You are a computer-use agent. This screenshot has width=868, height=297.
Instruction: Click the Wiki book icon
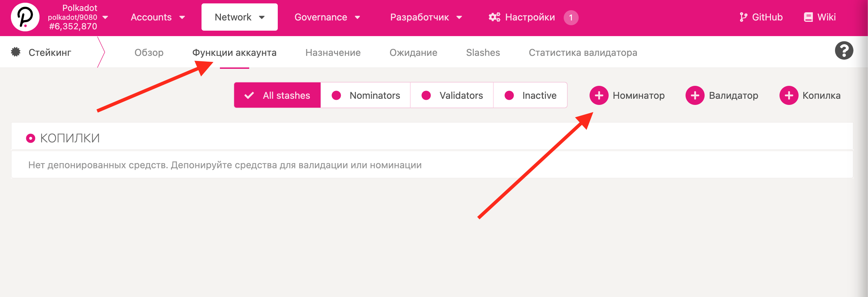click(x=808, y=17)
